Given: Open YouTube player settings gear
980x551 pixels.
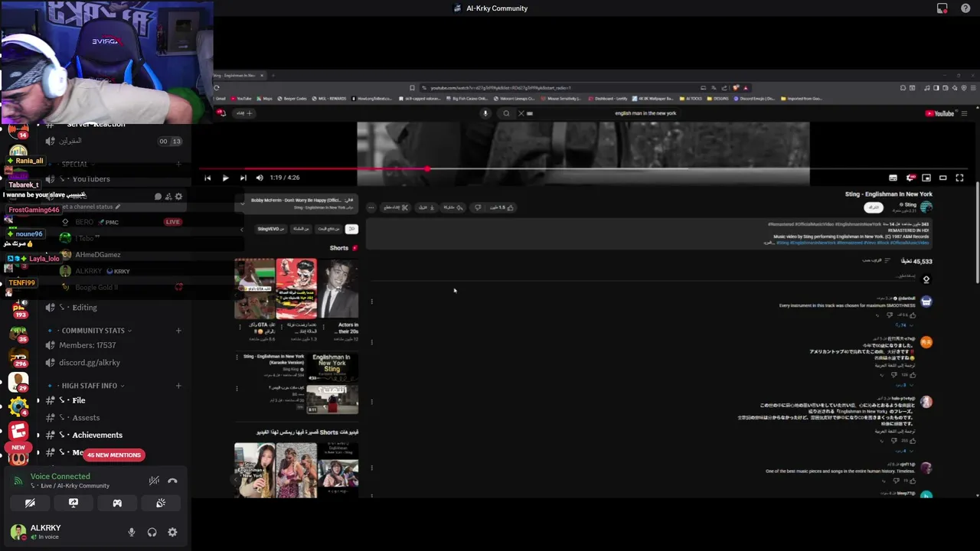Looking at the screenshot, I should point(910,178).
